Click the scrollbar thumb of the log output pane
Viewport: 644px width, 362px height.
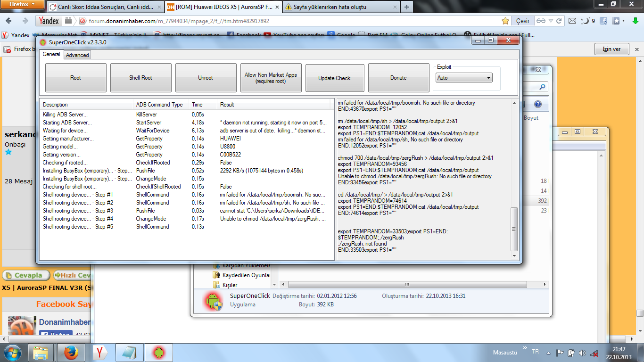point(514,230)
